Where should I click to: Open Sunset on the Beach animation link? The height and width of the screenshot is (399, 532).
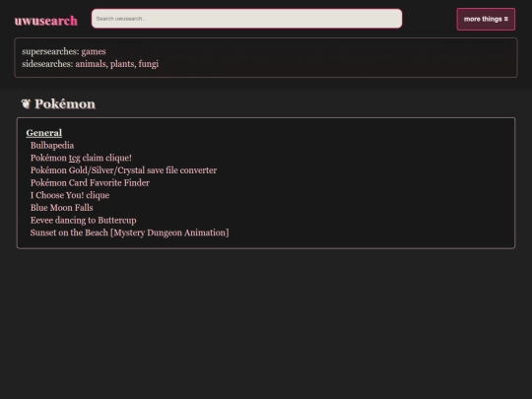pos(130,233)
